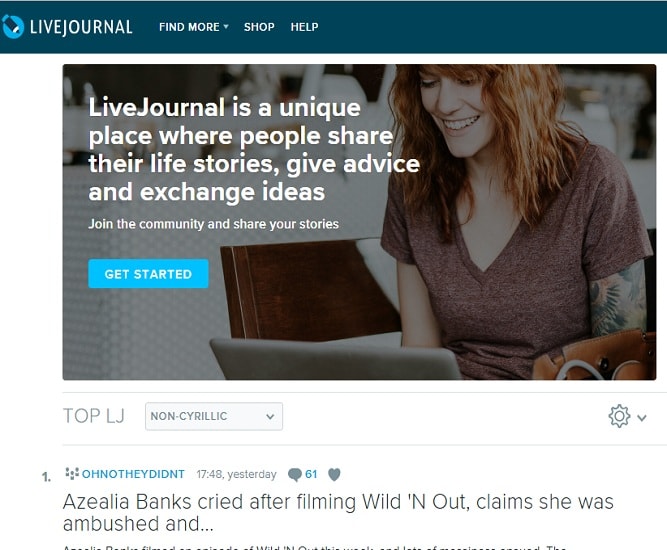The height and width of the screenshot is (550, 667).
Task: Click the 17:48, yesterday timestamp
Action: coord(237,474)
